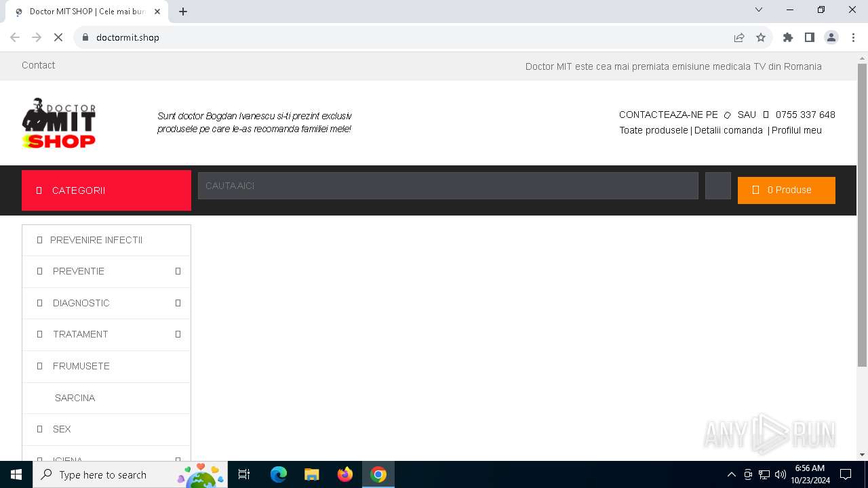Launch Microsoft Edge from taskbar
The image size is (868, 488).
click(x=279, y=474)
